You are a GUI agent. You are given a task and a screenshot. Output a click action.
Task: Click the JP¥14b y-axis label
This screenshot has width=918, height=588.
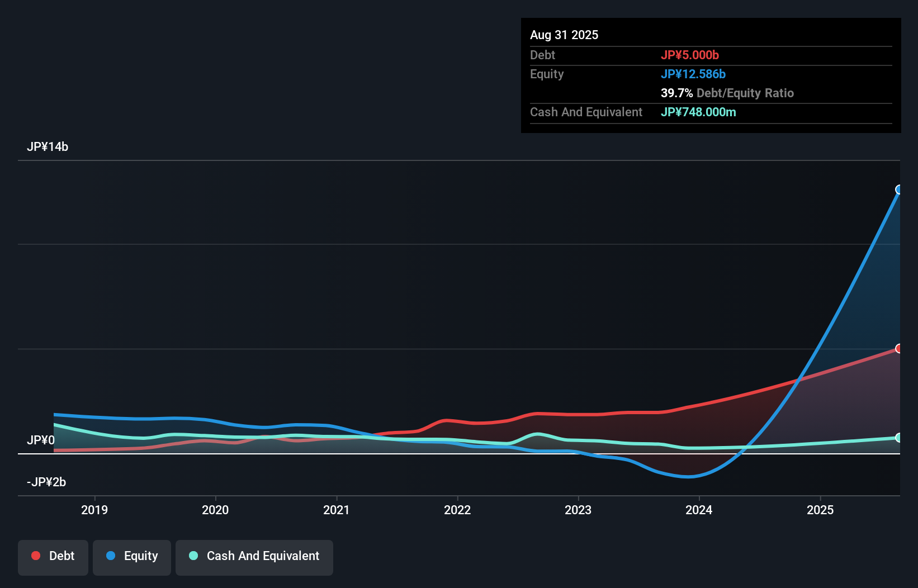[x=48, y=147]
